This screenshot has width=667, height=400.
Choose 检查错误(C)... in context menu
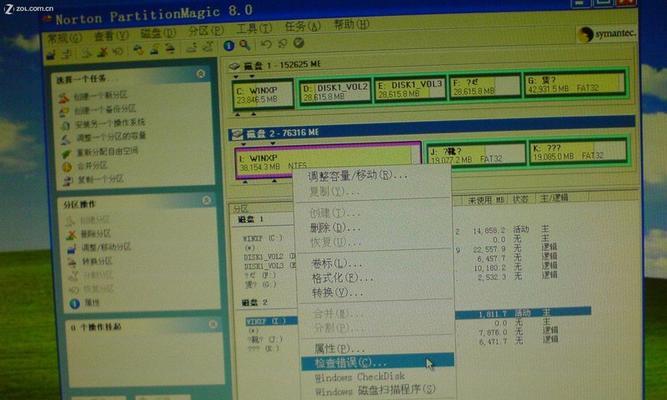pos(378,363)
